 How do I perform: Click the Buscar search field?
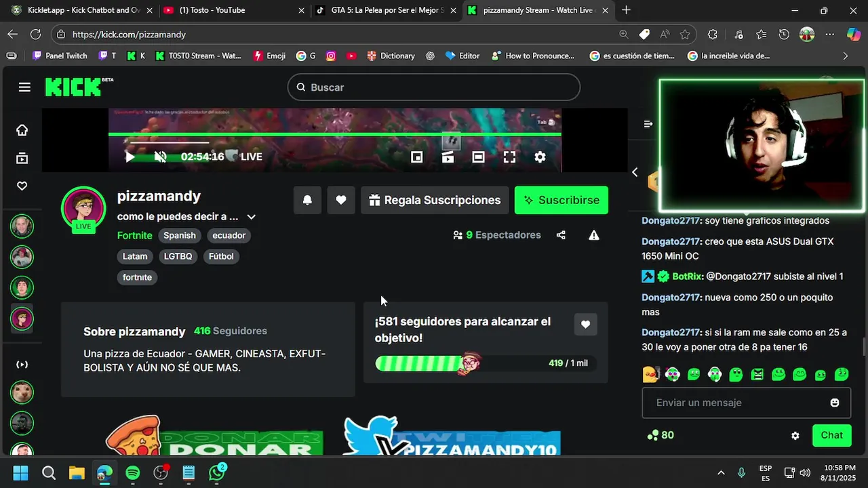(x=434, y=87)
